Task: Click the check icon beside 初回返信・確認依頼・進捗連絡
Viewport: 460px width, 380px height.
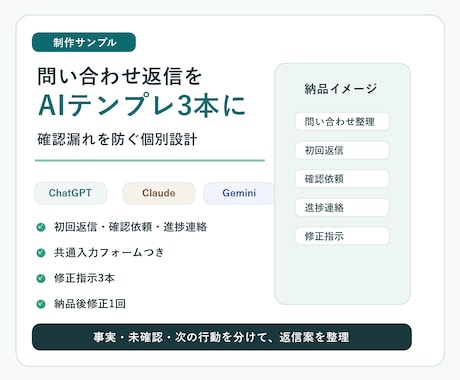Action: coord(41,227)
